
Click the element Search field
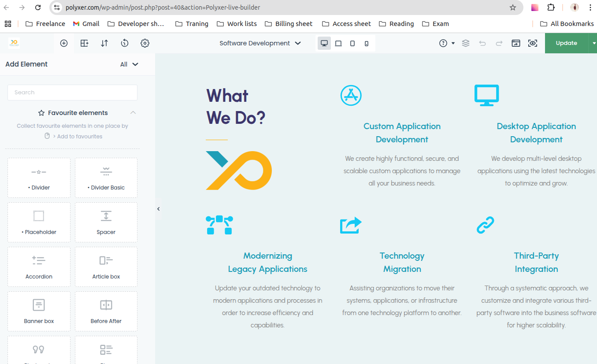(x=72, y=93)
